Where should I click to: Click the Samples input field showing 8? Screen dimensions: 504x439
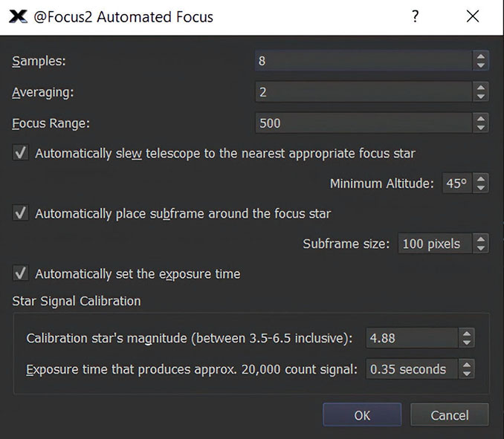(x=364, y=60)
